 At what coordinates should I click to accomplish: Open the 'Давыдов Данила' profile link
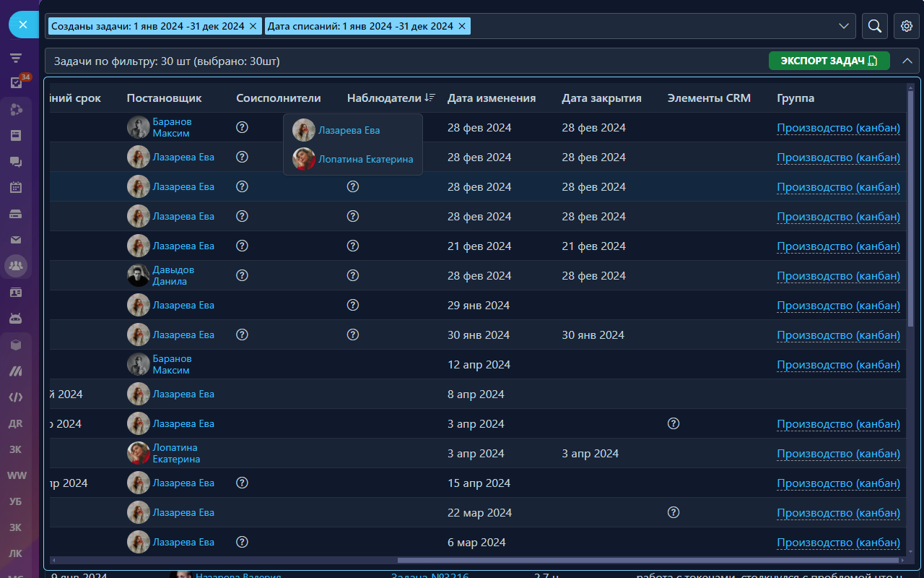point(173,276)
